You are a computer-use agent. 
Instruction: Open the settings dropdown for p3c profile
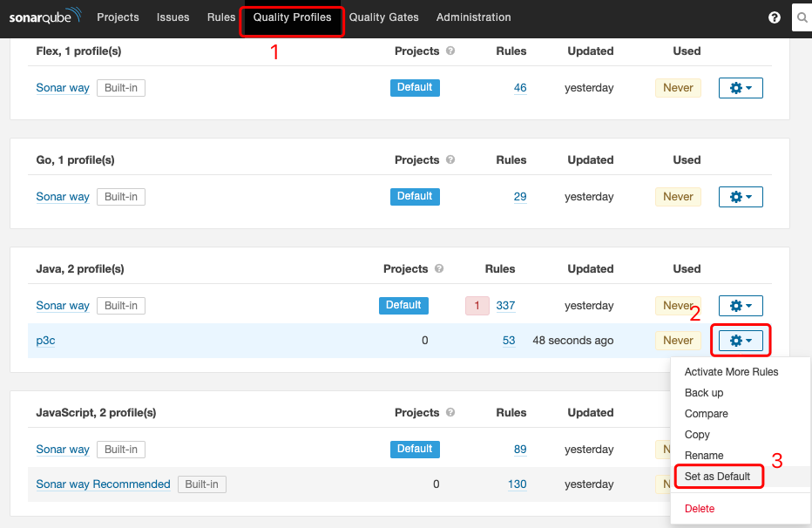coord(740,340)
